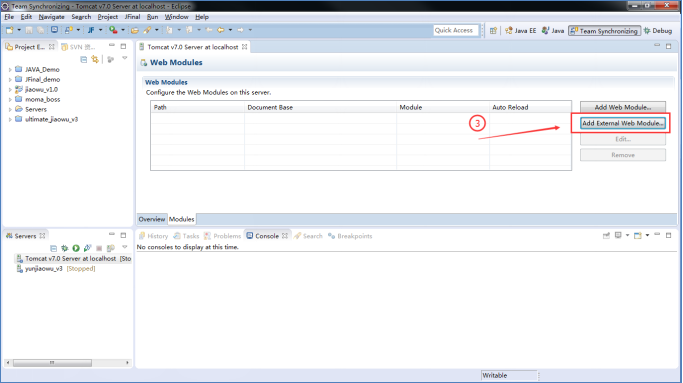Open the History tab
This screenshot has height=383, width=683.
(153, 236)
